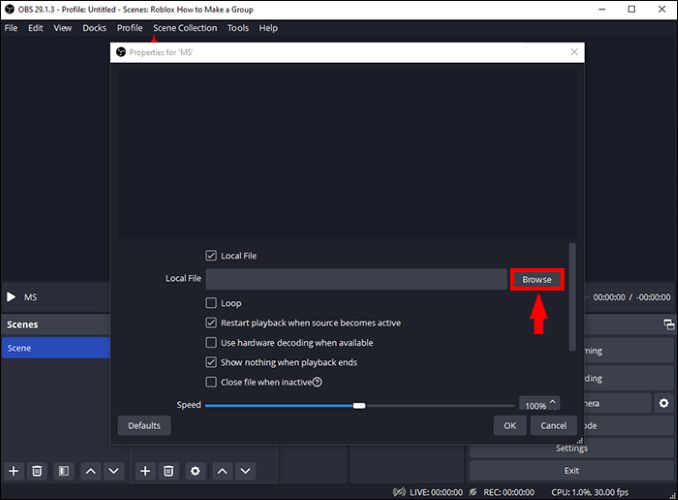Screen dimensions: 678x500
Task: Enable the Loop checkbox
Action: (x=211, y=303)
